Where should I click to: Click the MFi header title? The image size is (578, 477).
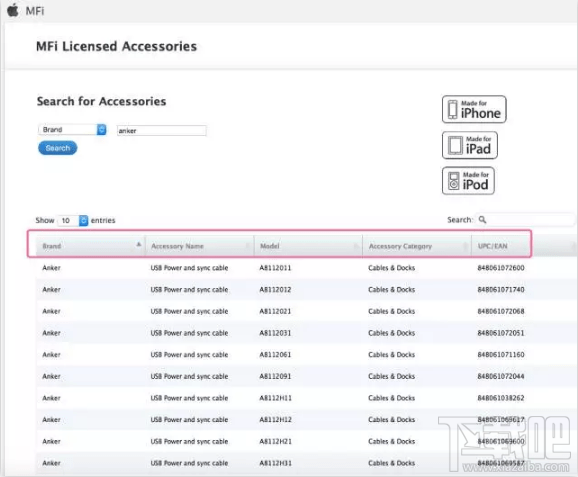(x=35, y=11)
